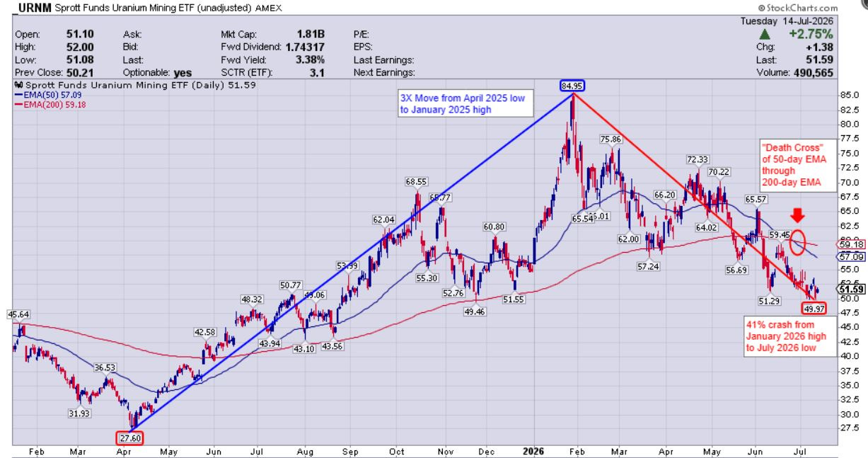The width and height of the screenshot is (868, 458).
Task: Click the URNM ticker symbol title
Action: [34, 6]
